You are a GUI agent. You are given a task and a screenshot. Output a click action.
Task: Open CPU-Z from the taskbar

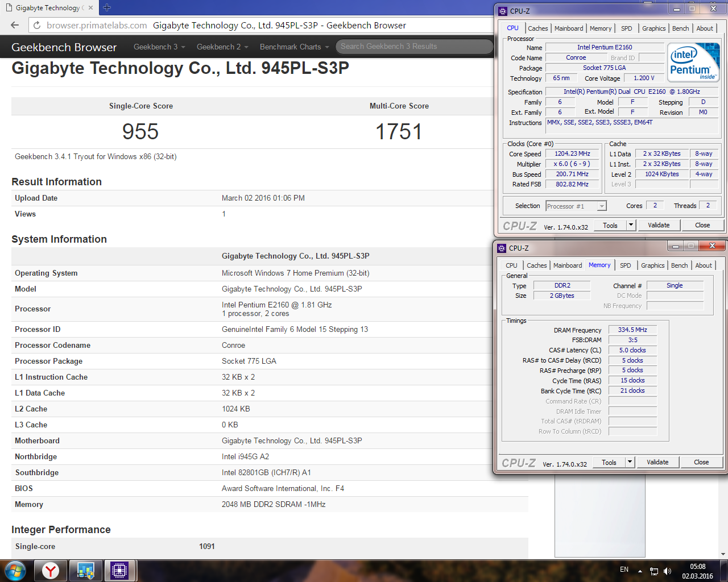tap(119, 570)
